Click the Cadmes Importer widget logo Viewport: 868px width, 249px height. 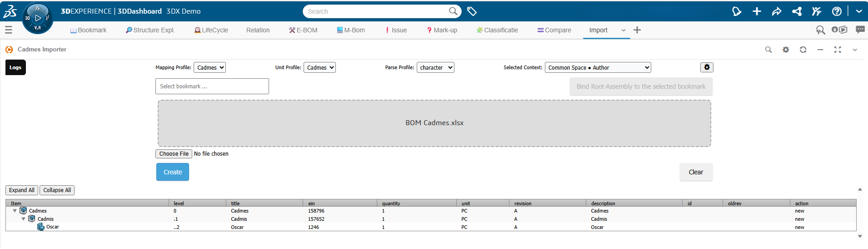click(x=9, y=50)
